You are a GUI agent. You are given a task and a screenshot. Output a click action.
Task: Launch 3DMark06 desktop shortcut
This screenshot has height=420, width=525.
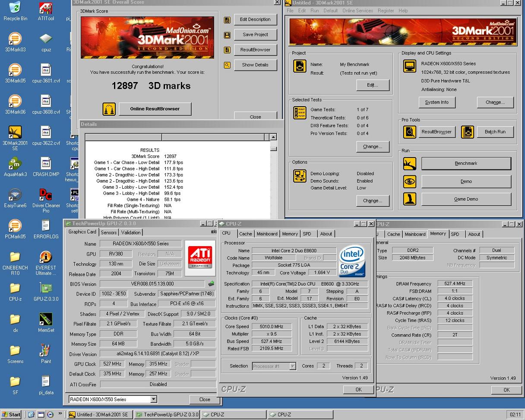click(15, 104)
